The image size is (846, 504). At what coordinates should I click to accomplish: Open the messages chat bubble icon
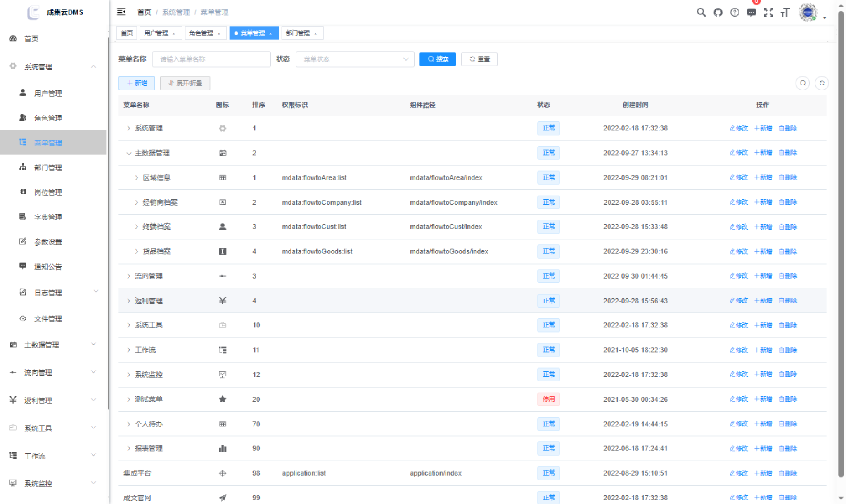click(751, 12)
